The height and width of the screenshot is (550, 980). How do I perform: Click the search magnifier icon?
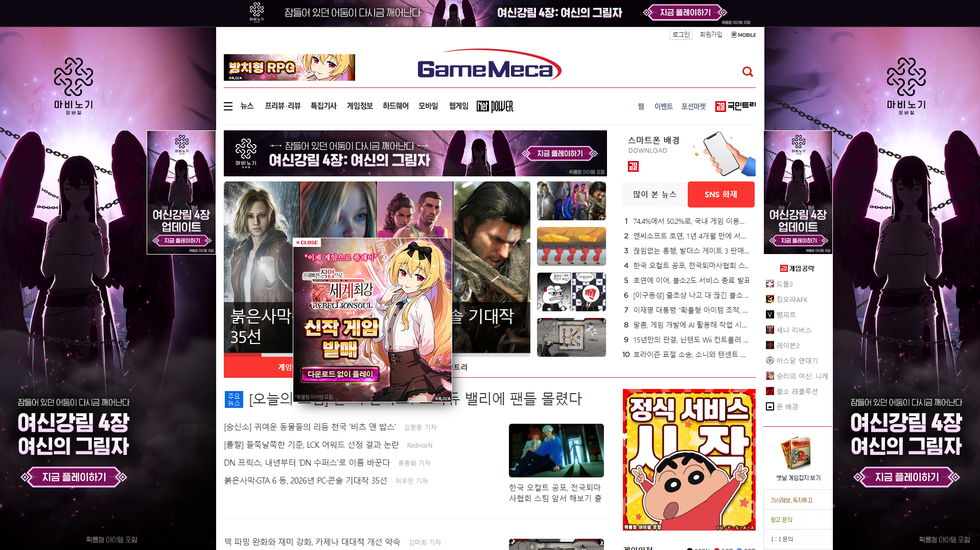click(x=748, y=72)
